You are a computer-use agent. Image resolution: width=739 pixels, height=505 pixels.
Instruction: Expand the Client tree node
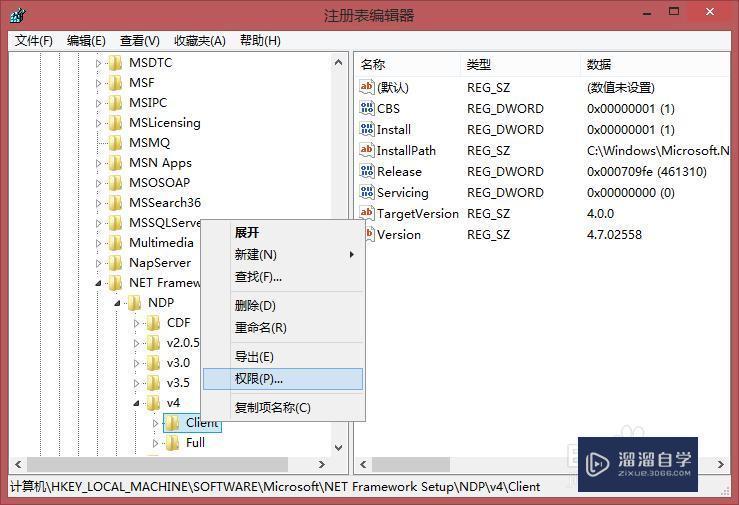(x=155, y=424)
